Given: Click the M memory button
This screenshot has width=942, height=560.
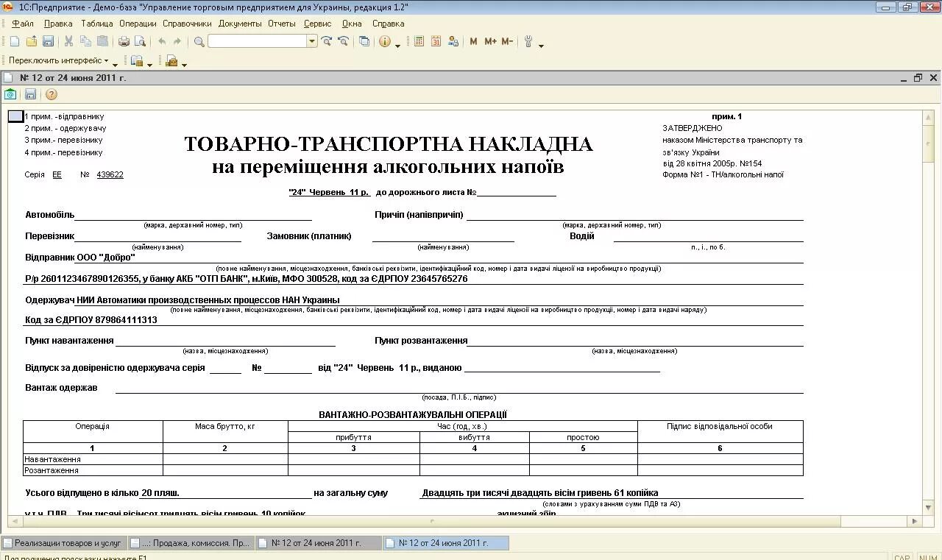Looking at the screenshot, I should [x=473, y=42].
